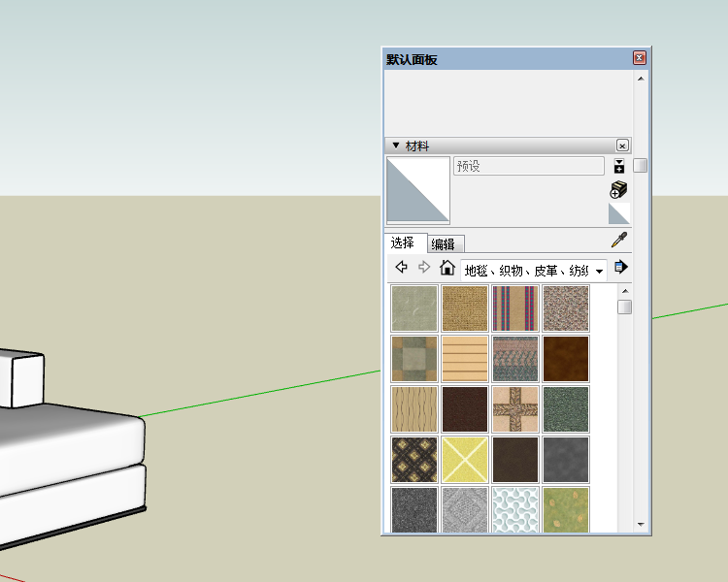This screenshot has width=728, height=582.
Task: Set paint to default material swatch
Action: [x=618, y=213]
